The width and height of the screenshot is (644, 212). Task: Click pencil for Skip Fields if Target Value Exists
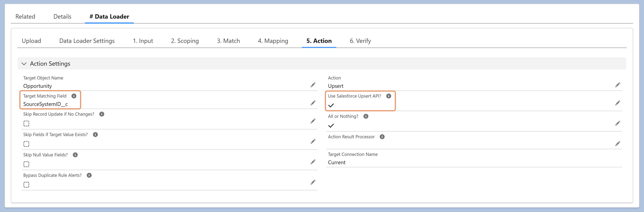pos(313,142)
